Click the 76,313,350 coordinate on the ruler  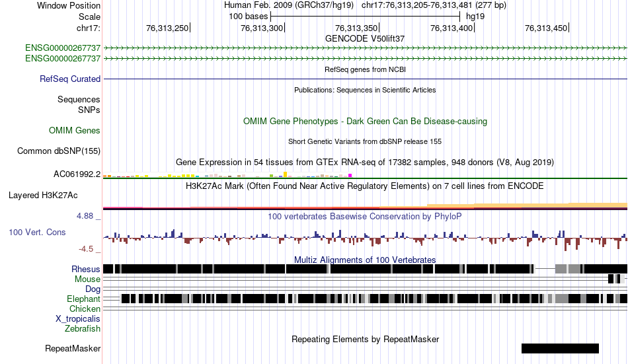(x=356, y=28)
